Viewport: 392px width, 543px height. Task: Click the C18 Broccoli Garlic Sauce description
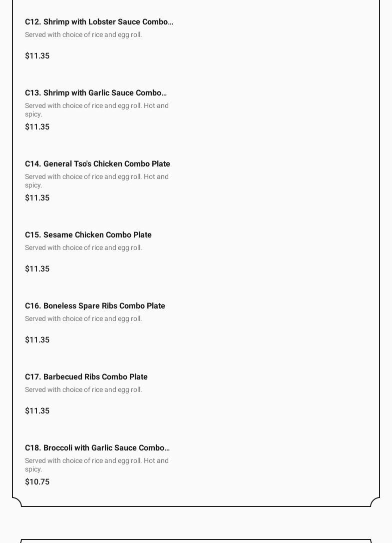pyautogui.click(x=96, y=465)
